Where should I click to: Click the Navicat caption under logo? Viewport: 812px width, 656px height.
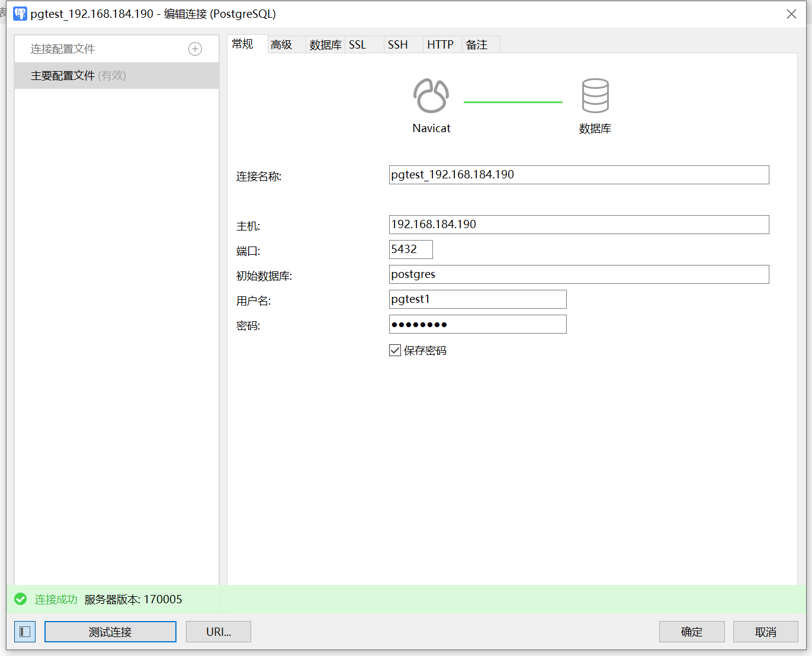tap(431, 128)
